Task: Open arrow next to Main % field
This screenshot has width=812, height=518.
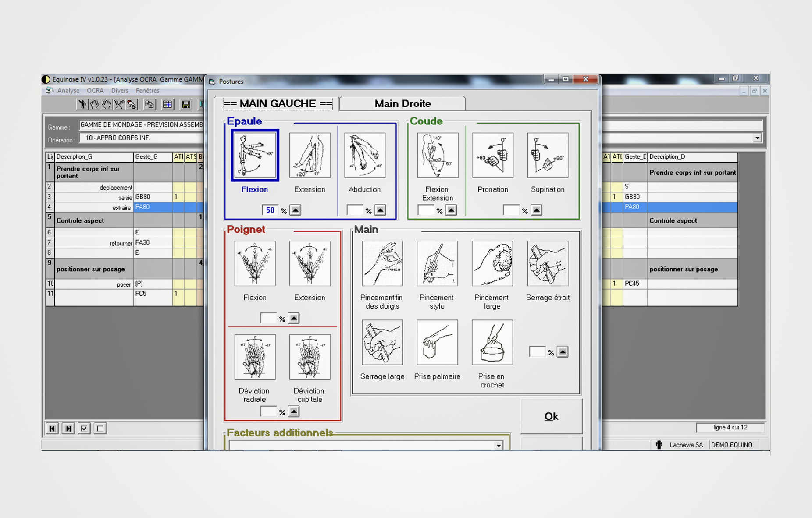Action: coord(563,351)
